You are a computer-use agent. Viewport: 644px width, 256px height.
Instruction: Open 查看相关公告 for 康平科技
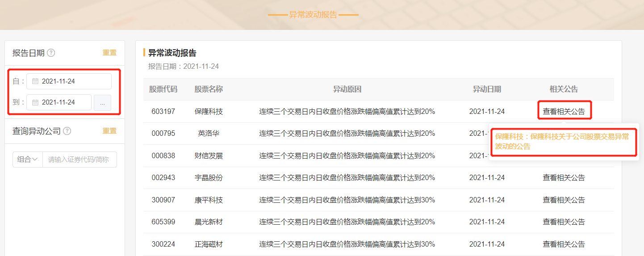564,200
